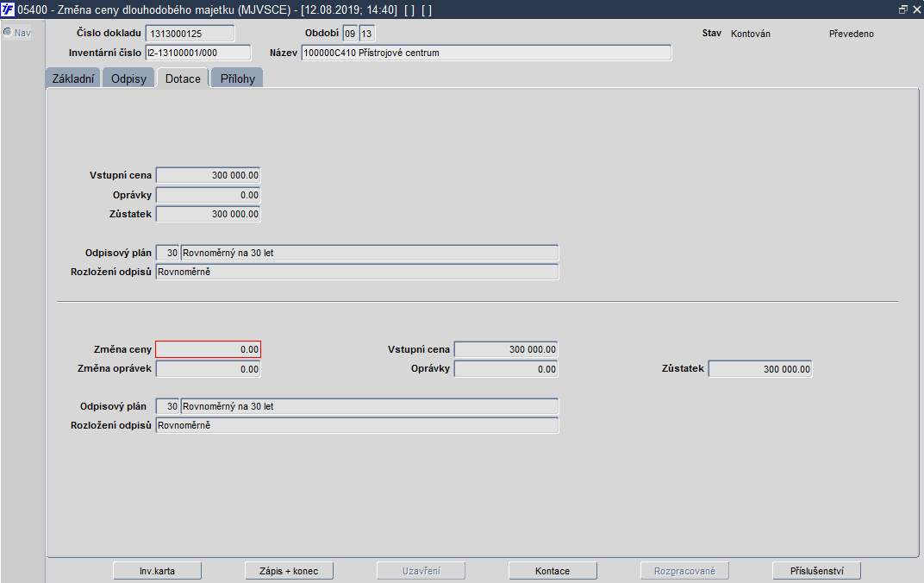The height and width of the screenshot is (583, 924).
Task: Click the Inventární číslo field
Action: pos(198,53)
